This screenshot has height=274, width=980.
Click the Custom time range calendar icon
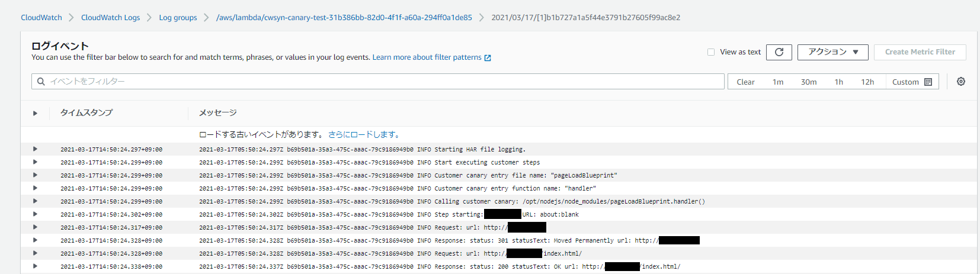[x=928, y=82]
